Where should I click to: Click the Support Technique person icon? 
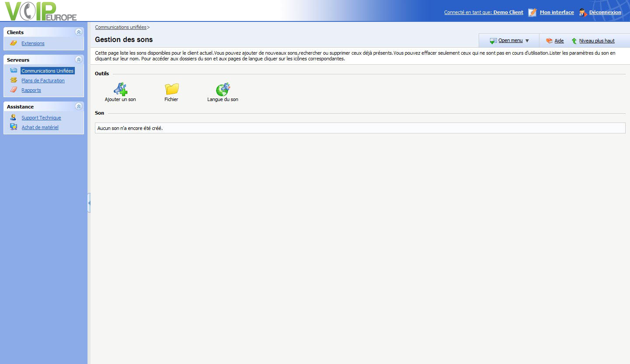click(14, 118)
